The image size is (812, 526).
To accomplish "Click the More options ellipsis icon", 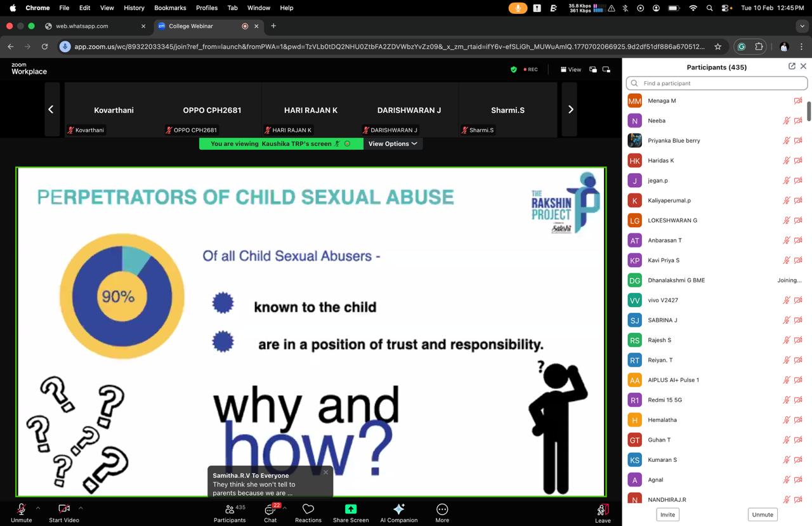I will click(x=442, y=509).
